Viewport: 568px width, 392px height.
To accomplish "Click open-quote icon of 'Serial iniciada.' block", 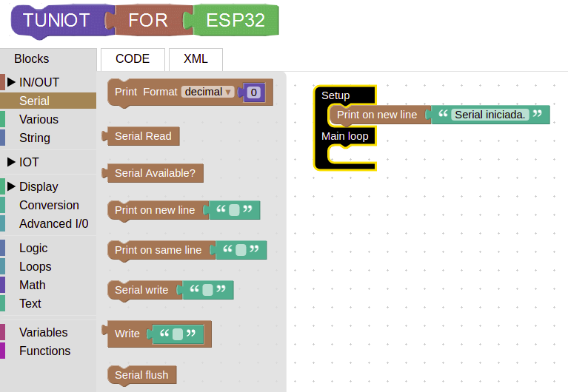I will [443, 114].
